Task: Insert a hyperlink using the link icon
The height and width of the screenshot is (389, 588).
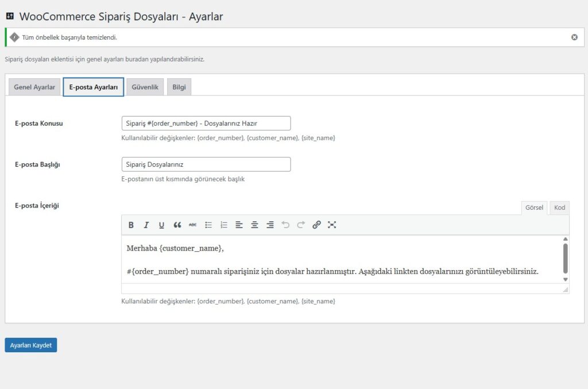Action: pos(316,225)
